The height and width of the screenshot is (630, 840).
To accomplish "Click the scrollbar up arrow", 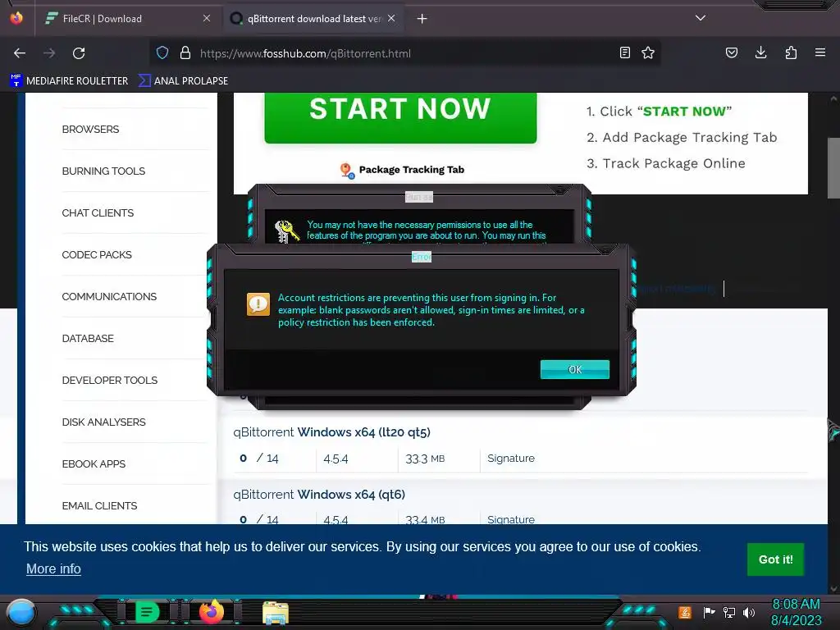I will (x=833, y=98).
